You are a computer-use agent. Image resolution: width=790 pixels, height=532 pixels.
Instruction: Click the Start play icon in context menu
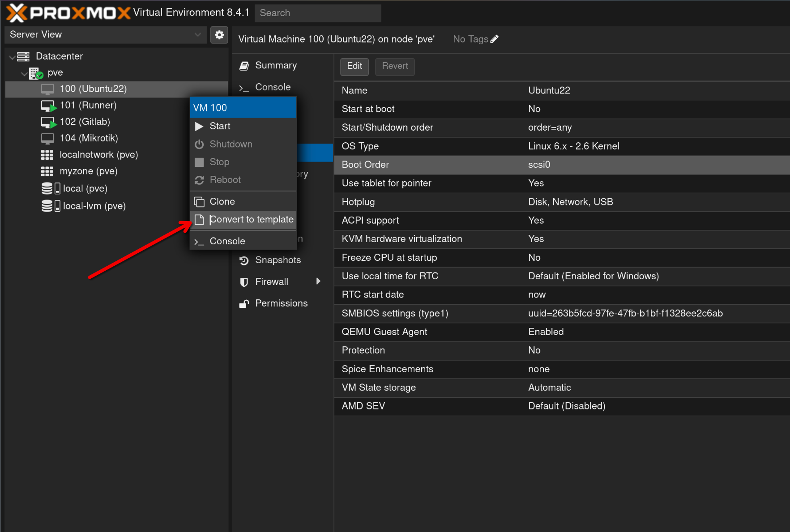tap(199, 127)
